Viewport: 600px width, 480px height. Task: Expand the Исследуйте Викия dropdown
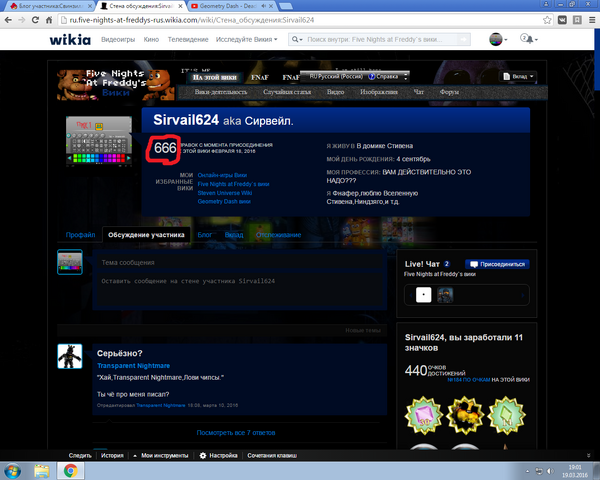point(246,39)
